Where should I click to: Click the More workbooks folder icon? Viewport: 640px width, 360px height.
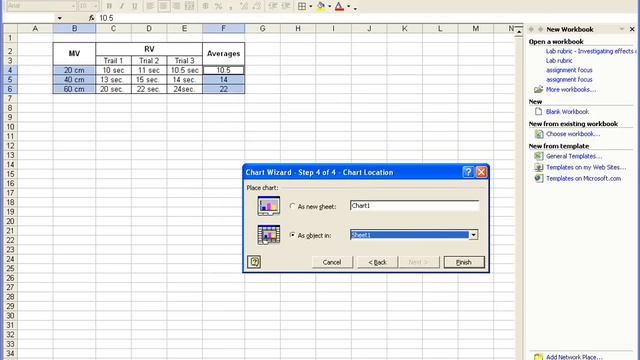point(538,89)
